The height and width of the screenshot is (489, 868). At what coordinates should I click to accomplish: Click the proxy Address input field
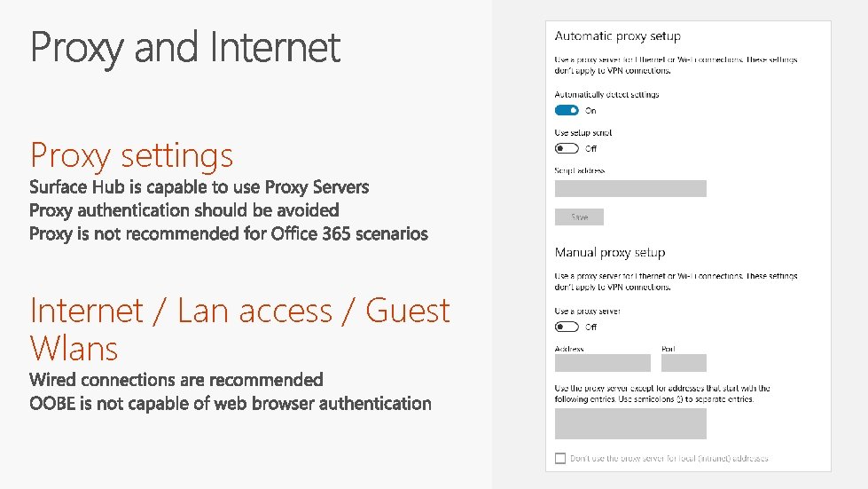point(602,363)
